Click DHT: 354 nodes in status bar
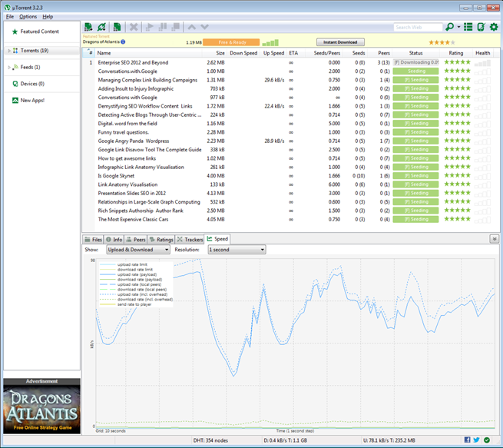The image size is (503, 448). (x=210, y=440)
